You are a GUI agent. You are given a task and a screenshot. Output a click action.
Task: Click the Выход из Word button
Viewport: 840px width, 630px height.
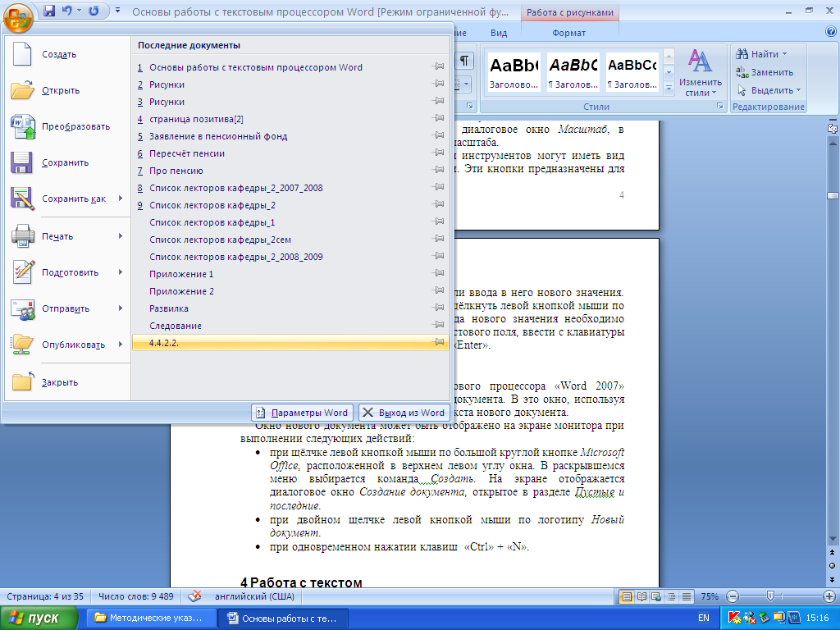404,413
